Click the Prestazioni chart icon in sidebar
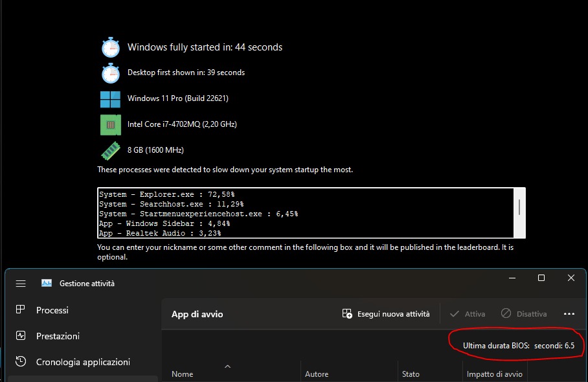 [21, 335]
